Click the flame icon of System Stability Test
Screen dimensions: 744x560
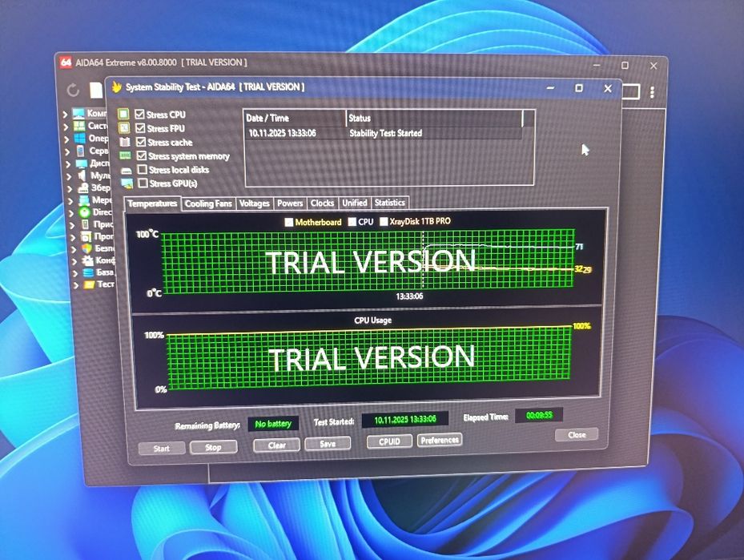(x=116, y=87)
